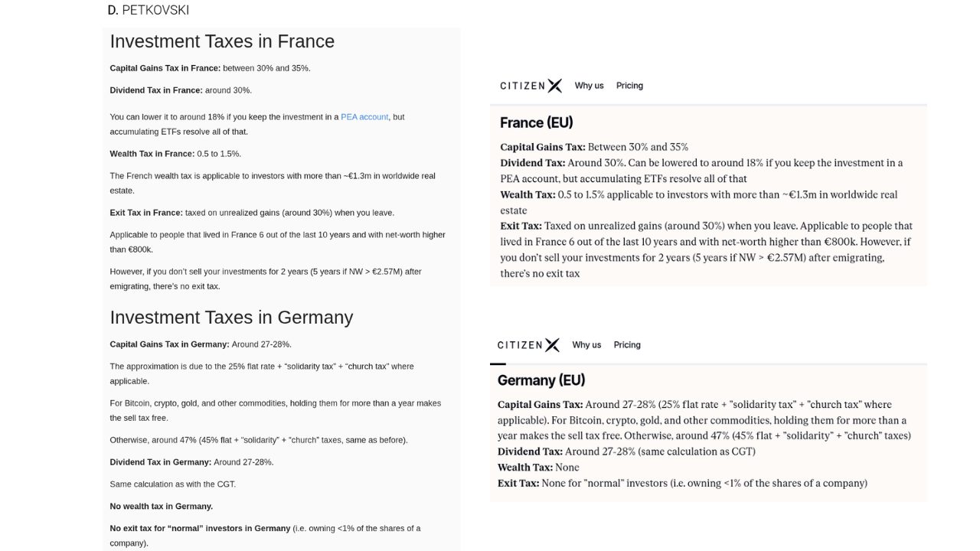Click bold "Dividend Tax in Germany:" label
Image resolution: width=980 pixels, height=551 pixels.
click(x=160, y=462)
